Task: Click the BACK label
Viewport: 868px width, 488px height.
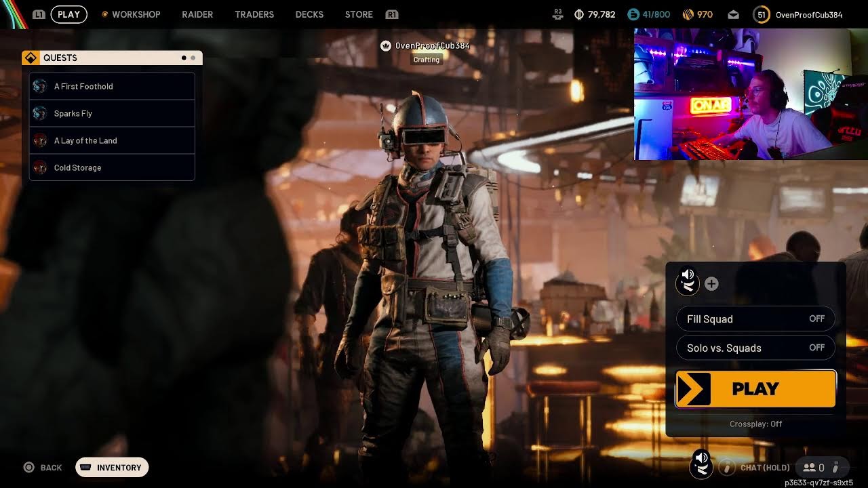Action: (x=51, y=468)
